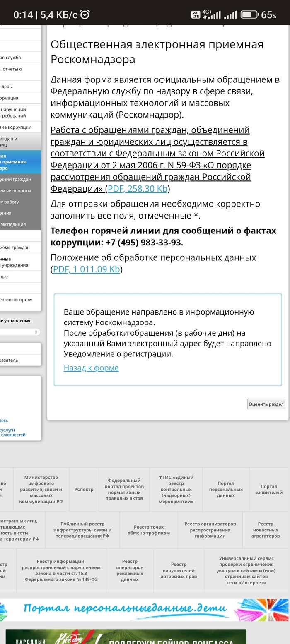Select the 'экспедиция' sidebar item
290x644 pixels.
click(20, 224)
